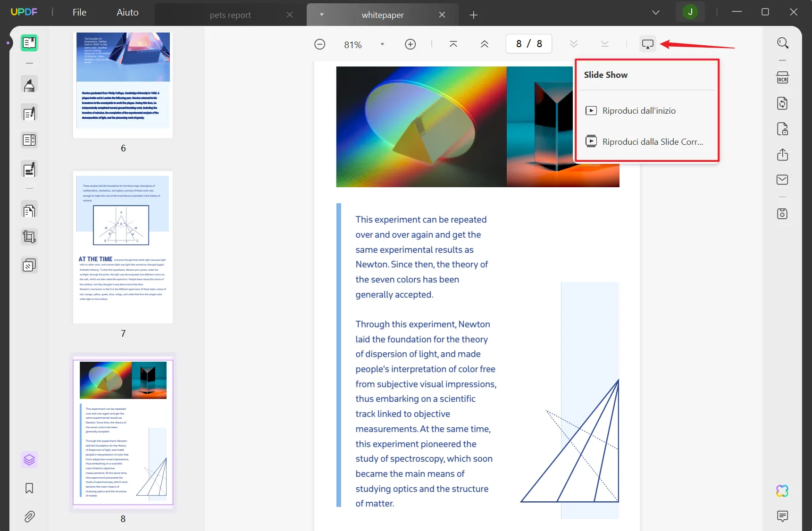Open the Layers panel icon
812x531 pixels.
pos(29,459)
